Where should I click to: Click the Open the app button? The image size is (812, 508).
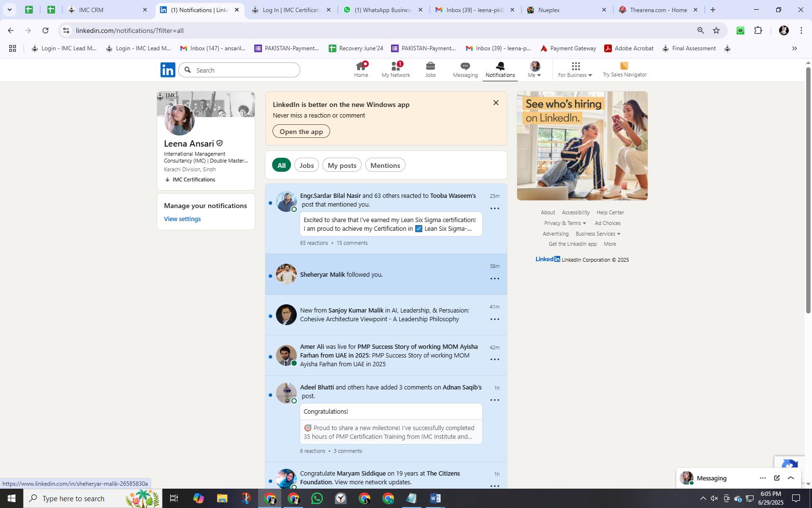[301, 132]
